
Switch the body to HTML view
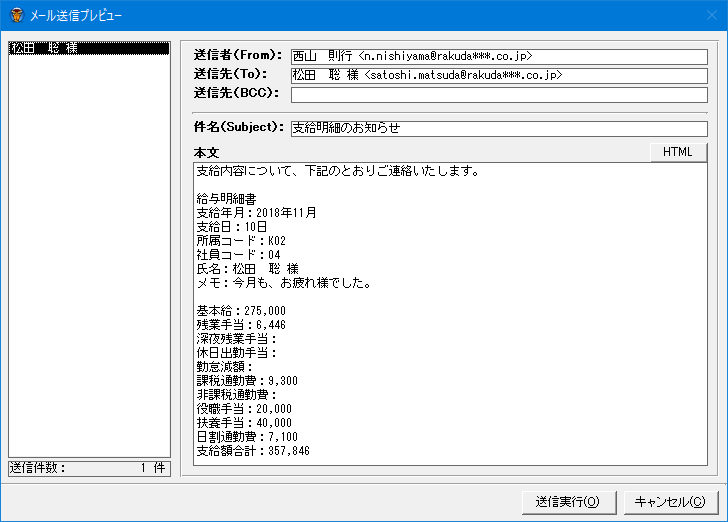(678, 152)
